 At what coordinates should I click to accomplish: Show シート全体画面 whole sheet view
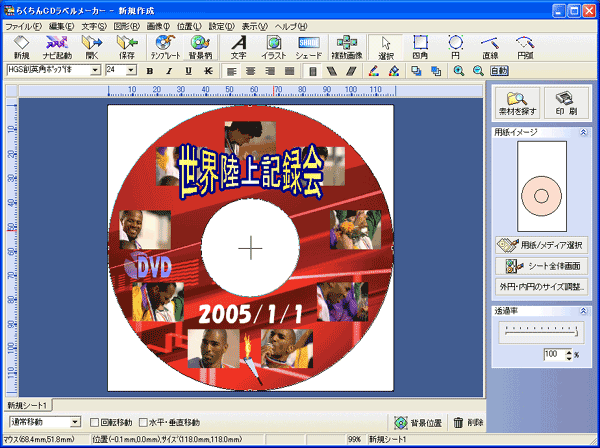541,266
